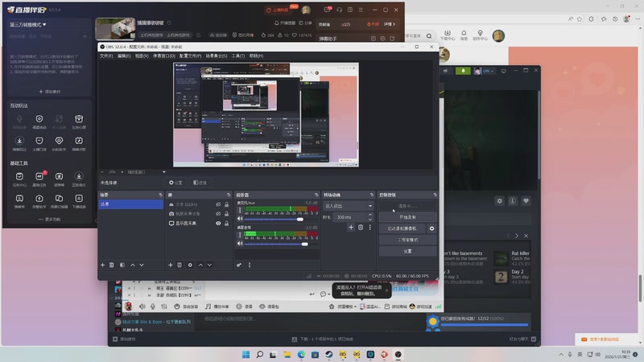
Task: Open 桌面音频 channel three-dot options
Action: (x=240, y=235)
